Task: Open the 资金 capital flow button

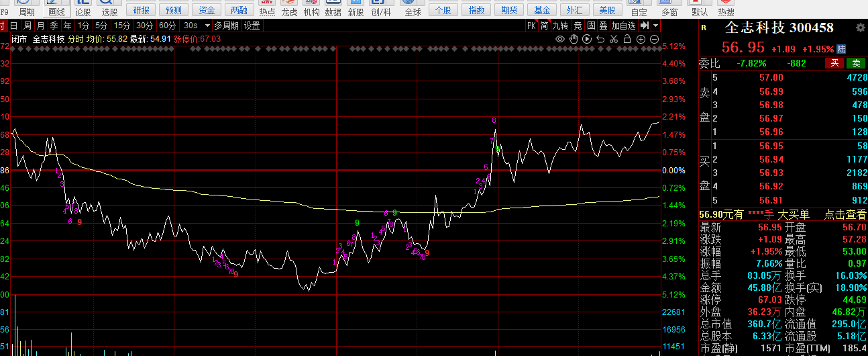Action: click(x=207, y=10)
